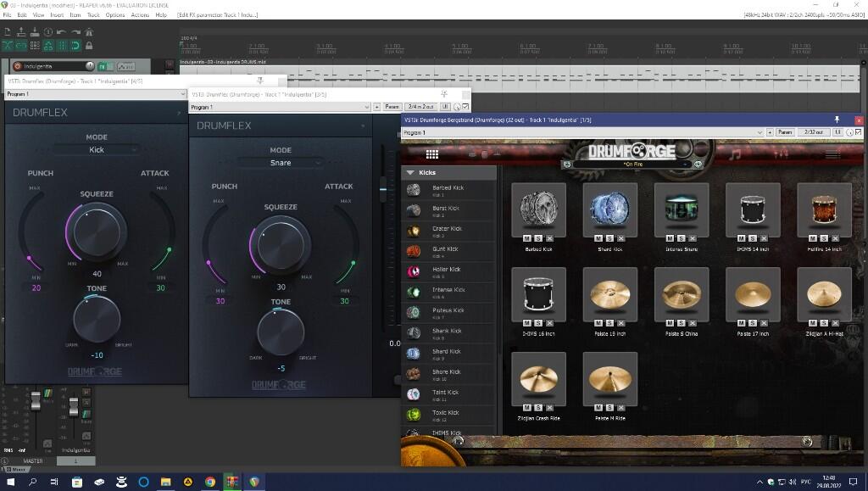
Task: Click Param button in Drumforge Bergstrand window
Action: click(x=785, y=132)
